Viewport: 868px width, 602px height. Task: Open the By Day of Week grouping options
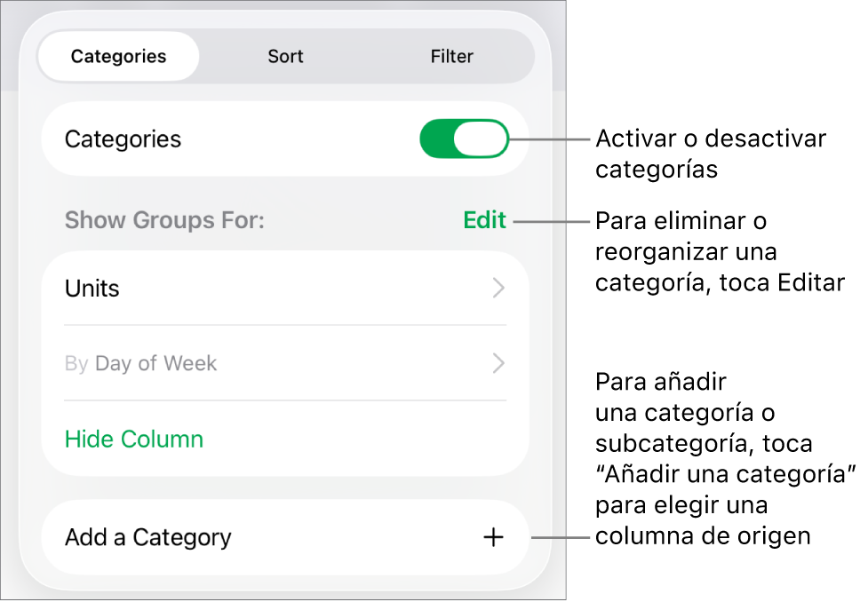284,363
